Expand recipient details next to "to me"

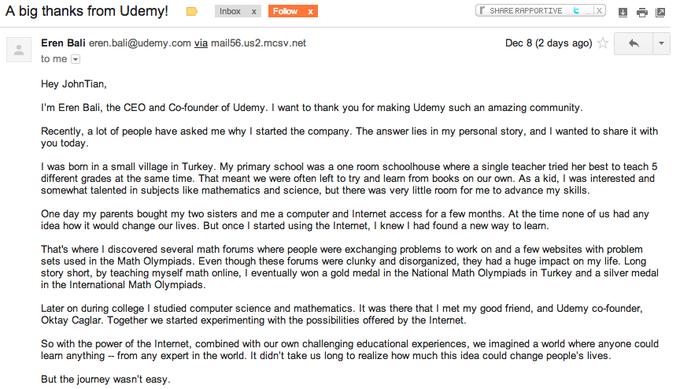point(75,59)
